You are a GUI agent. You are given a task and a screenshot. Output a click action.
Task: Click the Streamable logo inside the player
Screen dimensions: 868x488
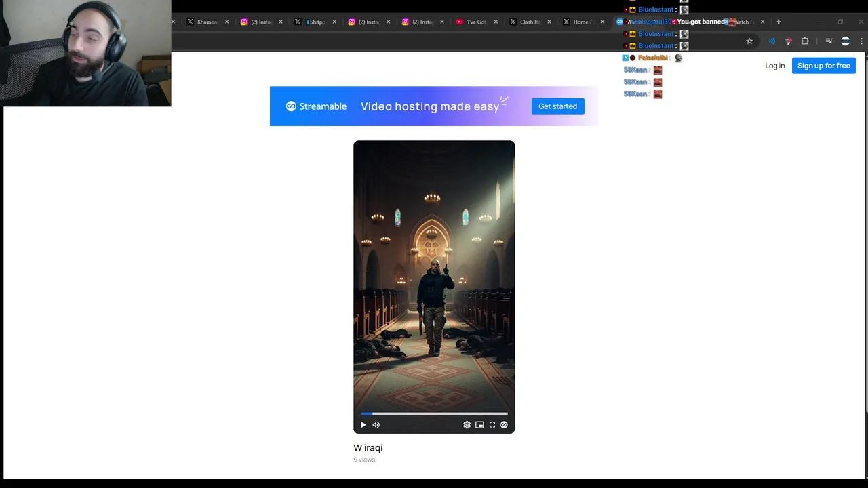click(x=504, y=425)
